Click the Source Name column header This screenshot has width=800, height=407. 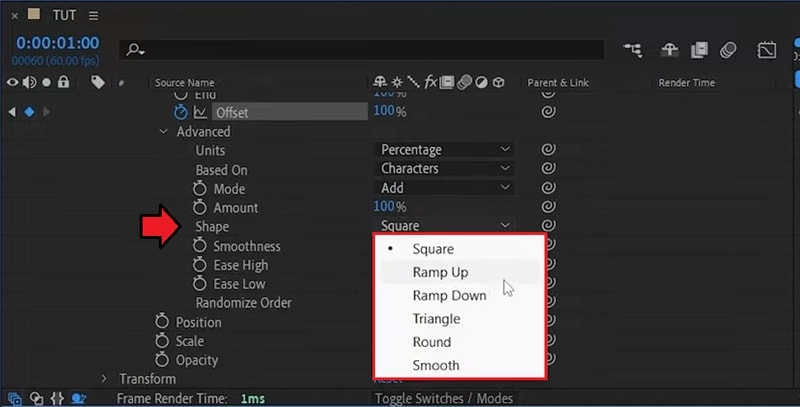(x=184, y=83)
